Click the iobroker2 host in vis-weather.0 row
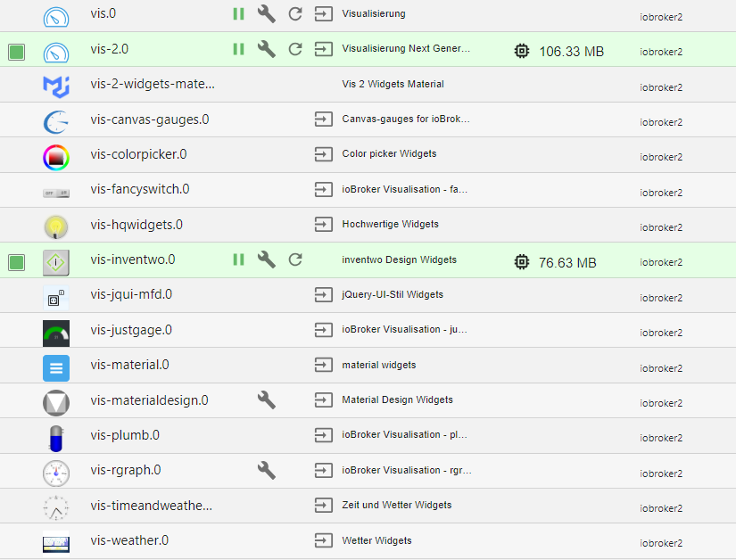Image resolution: width=736 pixels, height=560 pixels. [x=661, y=543]
